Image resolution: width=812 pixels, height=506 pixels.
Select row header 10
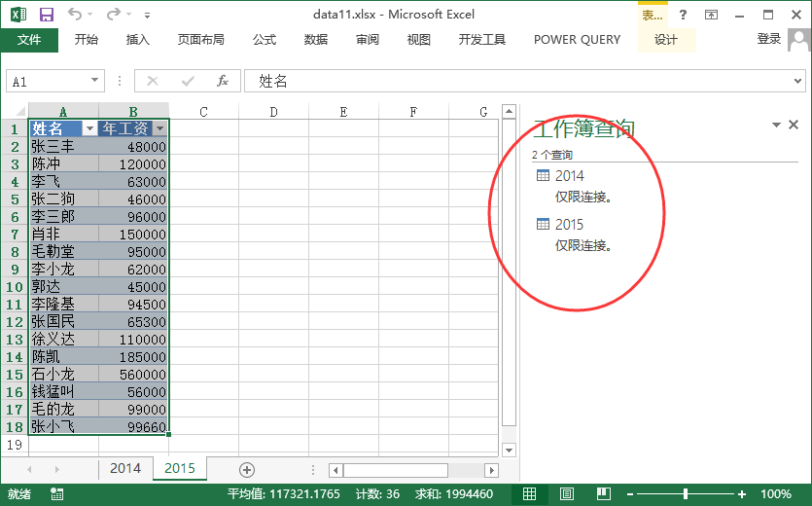15,287
